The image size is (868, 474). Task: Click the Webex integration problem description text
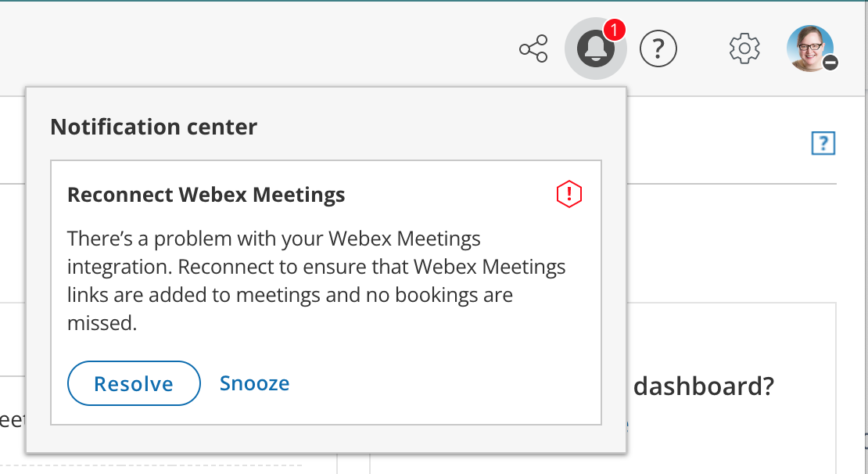[x=316, y=280]
